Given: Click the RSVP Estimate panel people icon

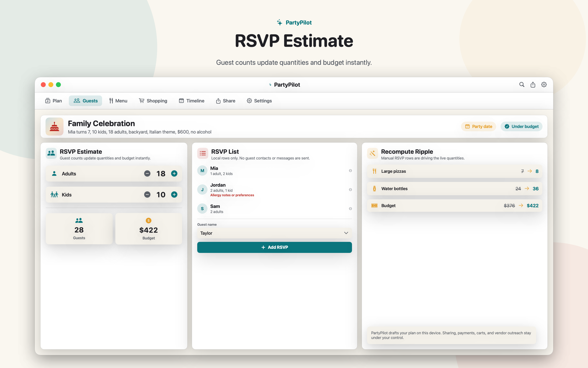Looking at the screenshot, I should (51, 153).
